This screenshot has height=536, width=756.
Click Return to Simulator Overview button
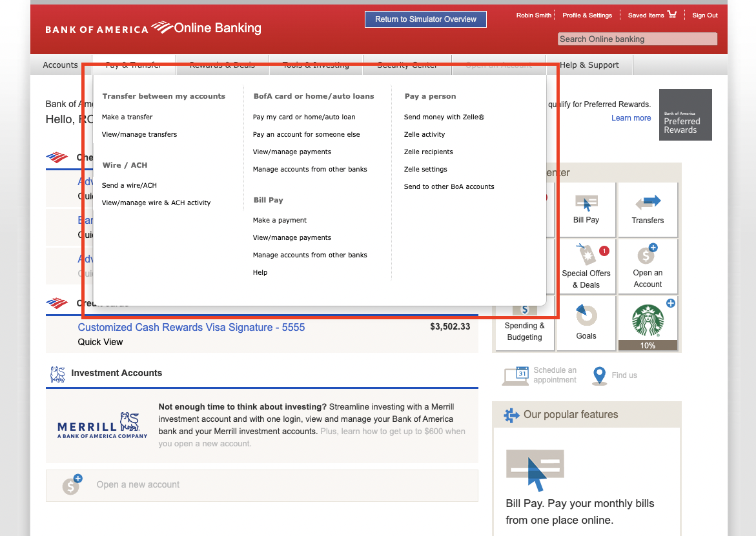coord(425,19)
